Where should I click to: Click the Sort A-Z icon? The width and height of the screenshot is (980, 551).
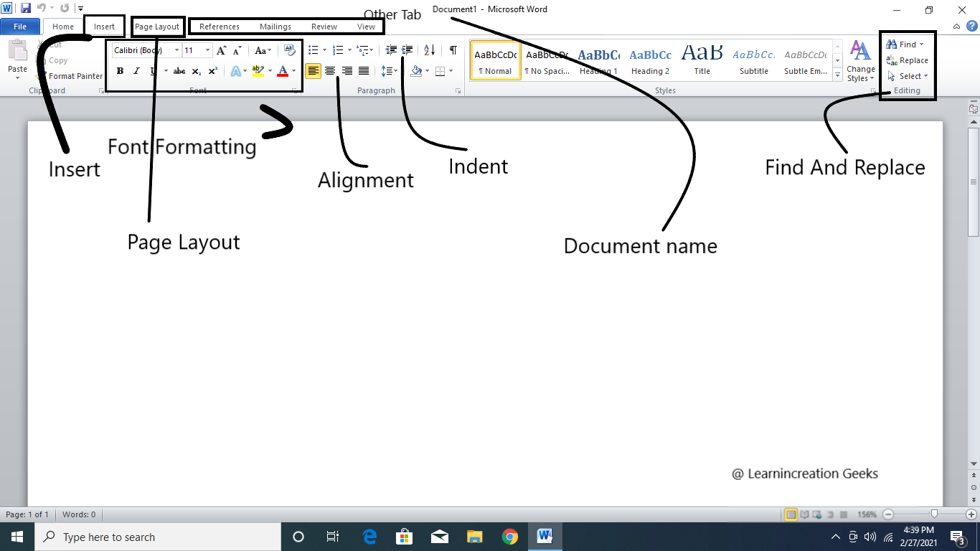click(429, 50)
